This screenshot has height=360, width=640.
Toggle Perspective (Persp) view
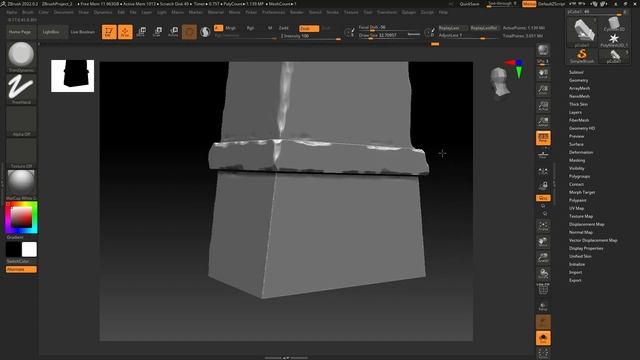coord(543,138)
